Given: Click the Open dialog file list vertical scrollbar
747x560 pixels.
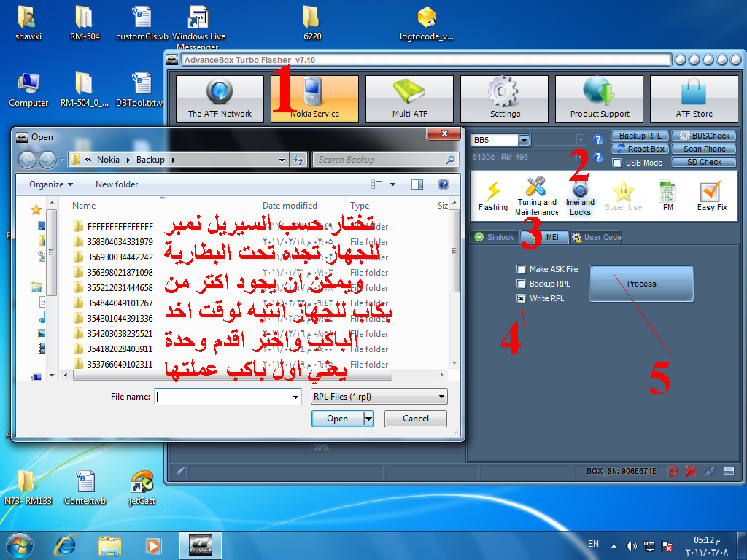Looking at the screenshot, I should [x=454, y=250].
